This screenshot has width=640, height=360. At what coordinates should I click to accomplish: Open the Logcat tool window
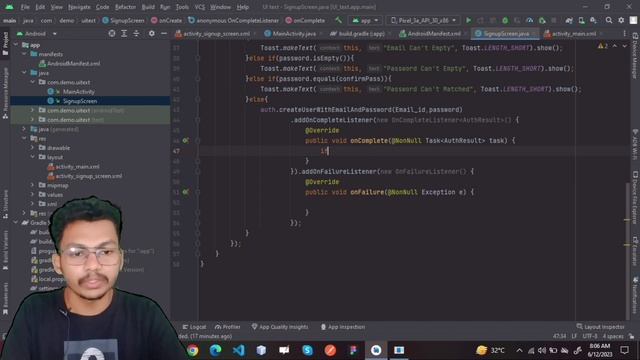pos(194,327)
